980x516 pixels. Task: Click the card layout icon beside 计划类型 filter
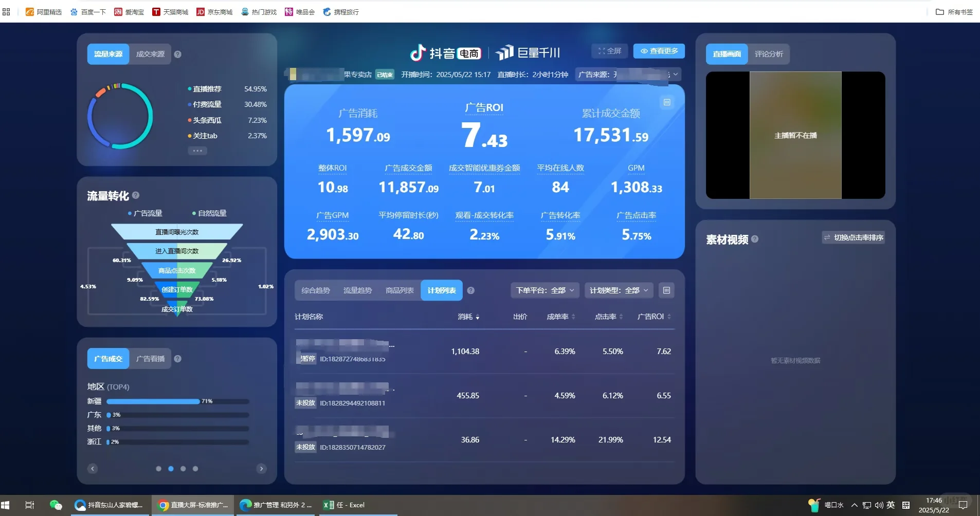click(x=666, y=290)
